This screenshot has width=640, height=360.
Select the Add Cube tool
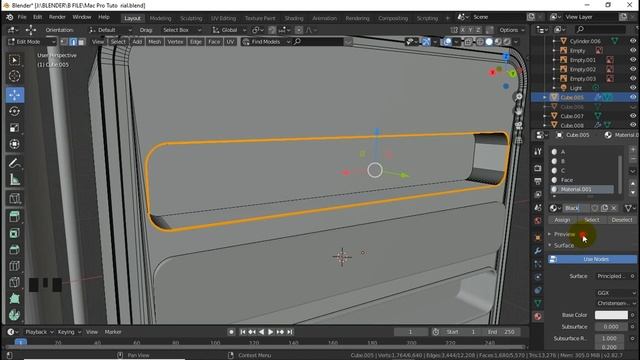tap(15, 199)
